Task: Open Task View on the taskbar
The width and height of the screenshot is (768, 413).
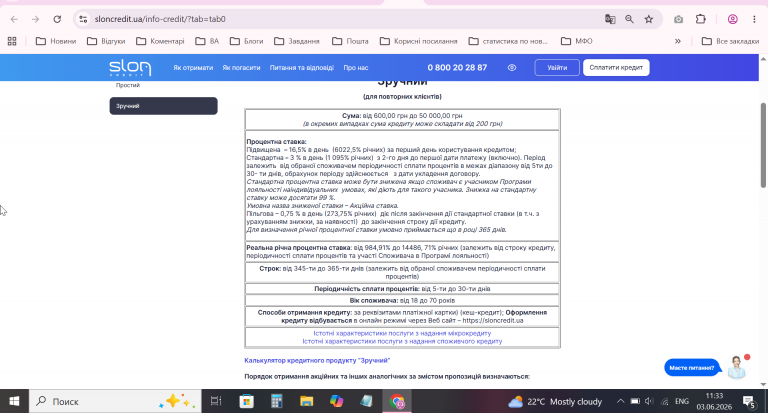Action: (216, 402)
